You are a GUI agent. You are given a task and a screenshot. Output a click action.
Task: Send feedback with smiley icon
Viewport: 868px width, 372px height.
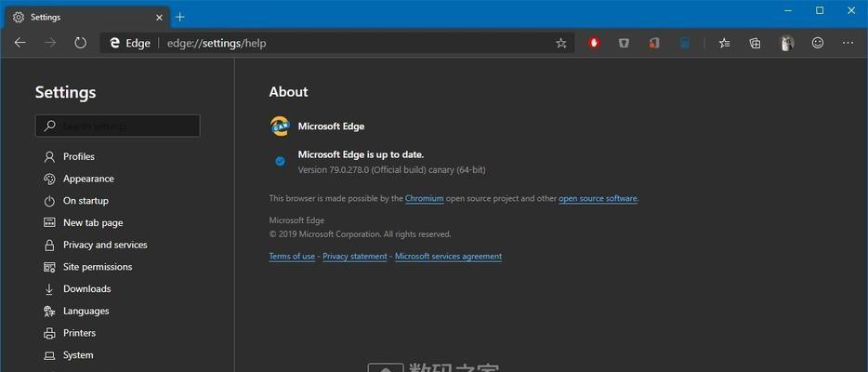pyautogui.click(x=818, y=43)
